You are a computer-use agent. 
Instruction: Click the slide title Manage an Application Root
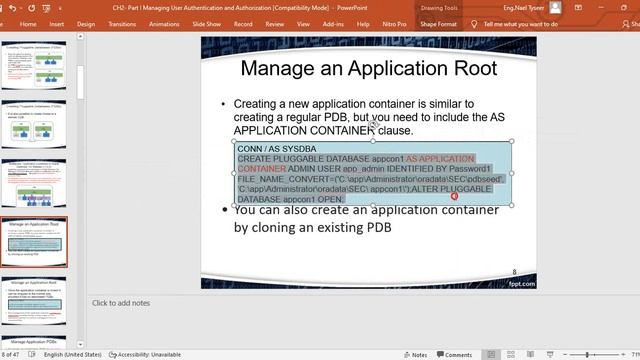coord(369,68)
